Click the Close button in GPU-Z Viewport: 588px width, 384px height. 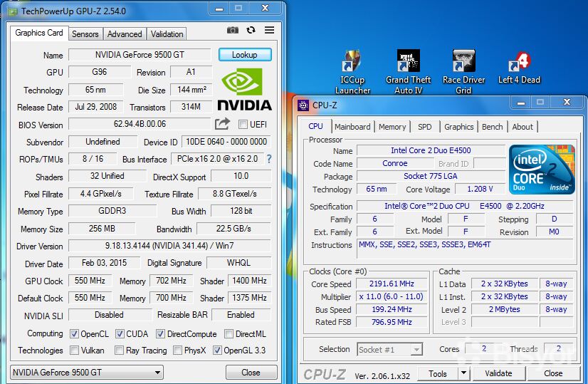click(251, 373)
